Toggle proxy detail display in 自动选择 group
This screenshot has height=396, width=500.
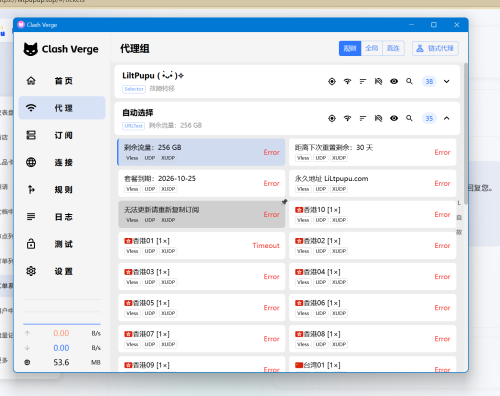point(378,118)
